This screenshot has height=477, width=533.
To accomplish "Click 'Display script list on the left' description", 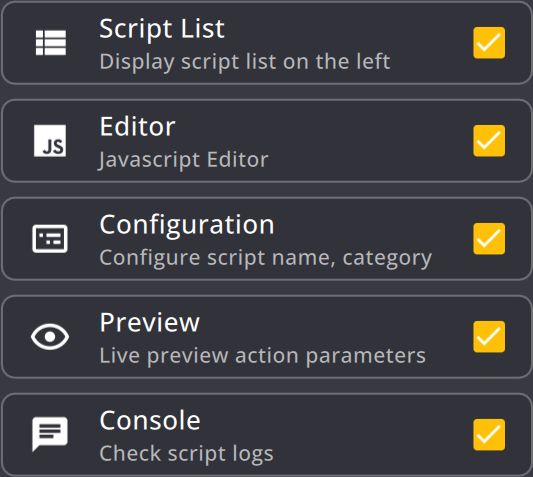I will pyautogui.click(x=245, y=62).
